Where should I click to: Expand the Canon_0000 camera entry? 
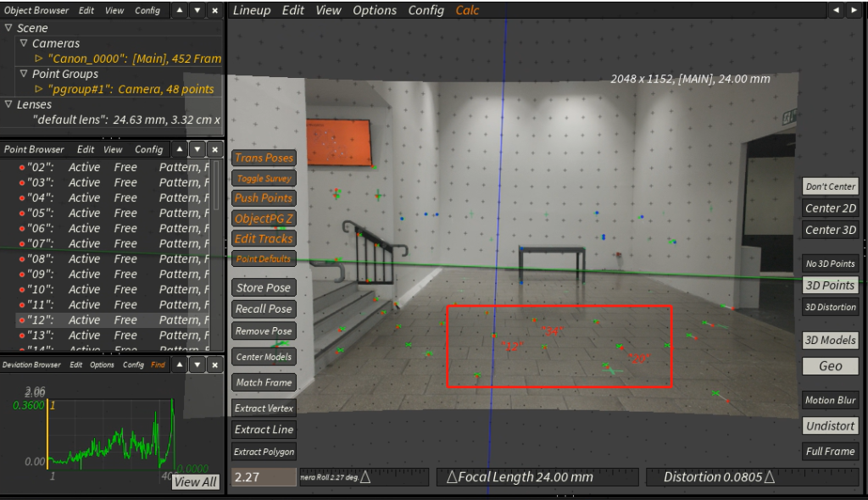[x=39, y=58]
